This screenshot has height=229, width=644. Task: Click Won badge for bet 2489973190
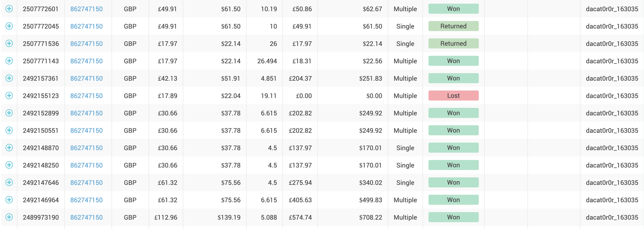pyautogui.click(x=453, y=217)
